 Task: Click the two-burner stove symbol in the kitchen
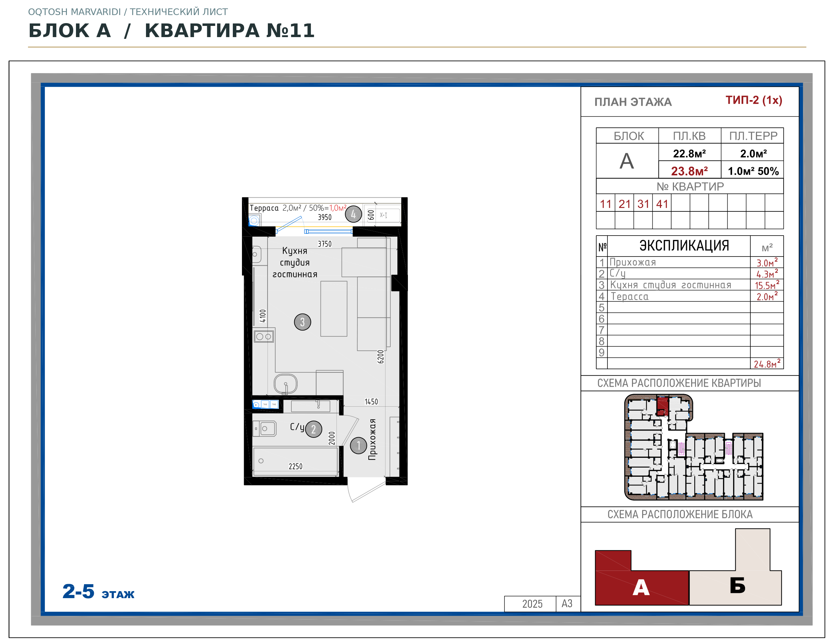click(264, 337)
